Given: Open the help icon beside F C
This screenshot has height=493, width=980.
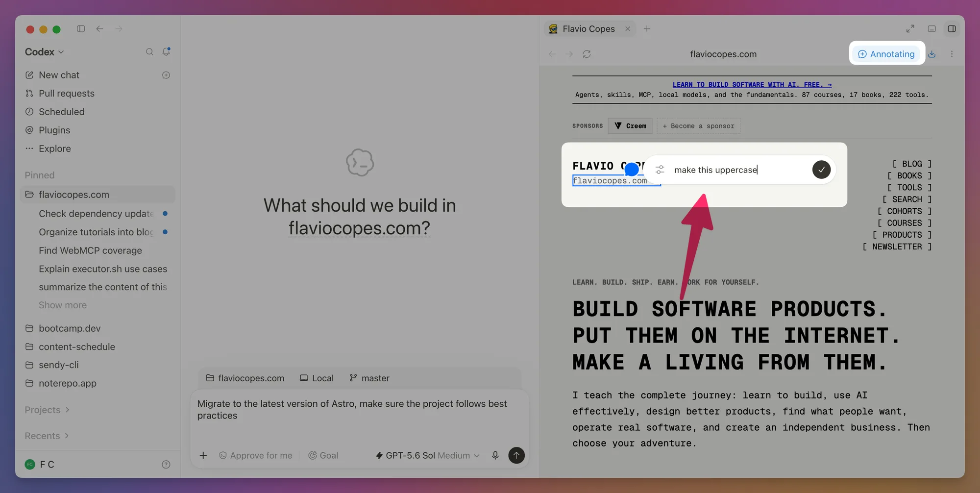Looking at the screenshot, I should [x=166, y=465].
